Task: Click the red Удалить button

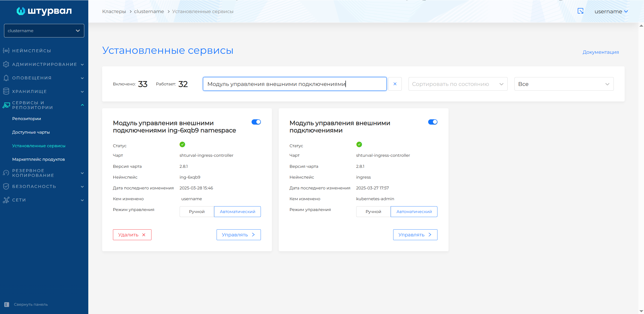Action: pyautogui.click(x=132, y=235)
